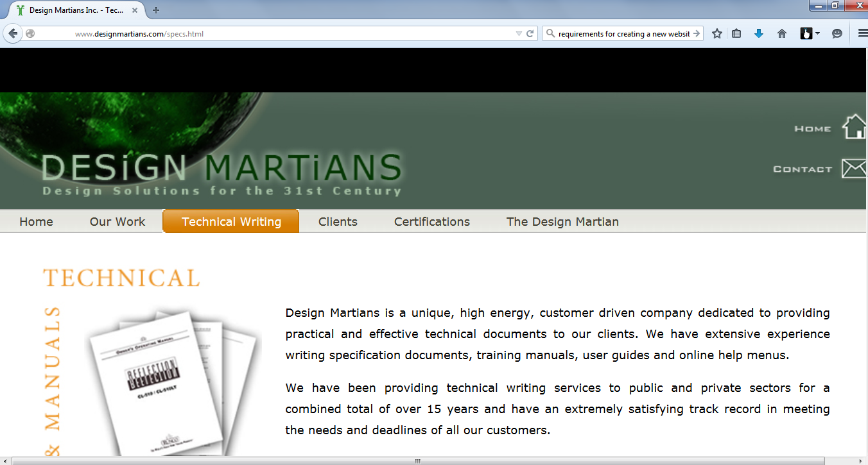The height and width of the screenshot is (465, 868).
Task: Click the smiley face feedback icon
Action: pyautogui.click(x=837, y=34)
